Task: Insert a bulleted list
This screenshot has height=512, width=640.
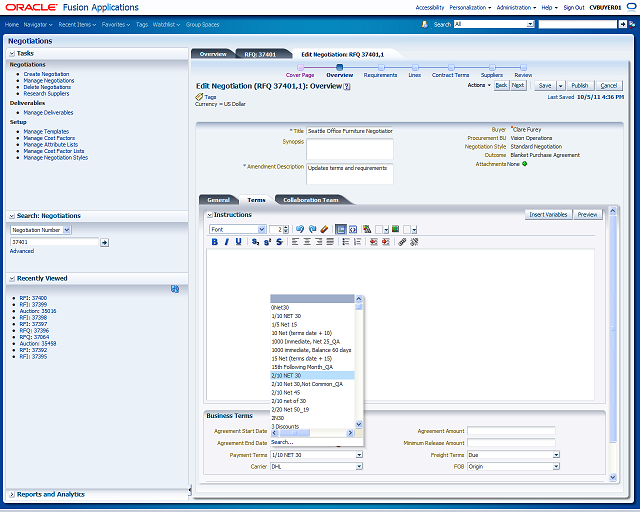Action: coord(346,242)
